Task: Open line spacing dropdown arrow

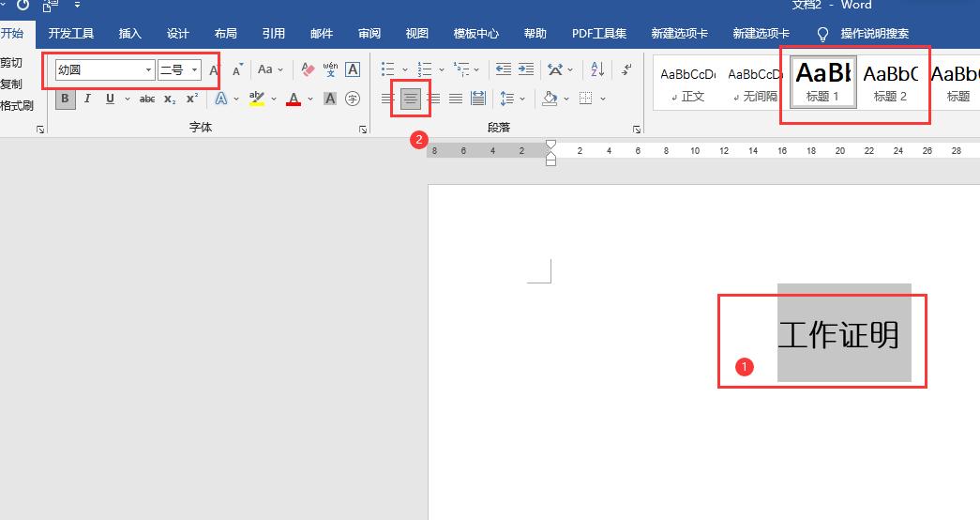Action: (521, 99)
